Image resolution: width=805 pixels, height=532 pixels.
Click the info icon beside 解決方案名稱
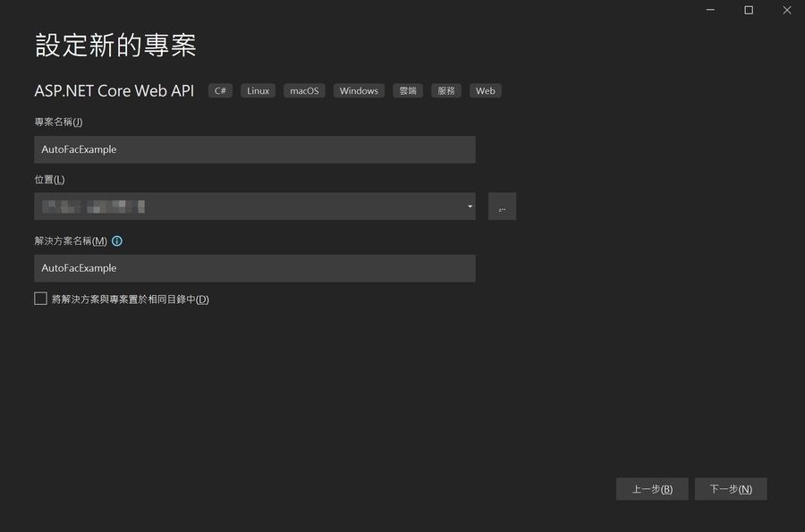click(x=117, y=241)
